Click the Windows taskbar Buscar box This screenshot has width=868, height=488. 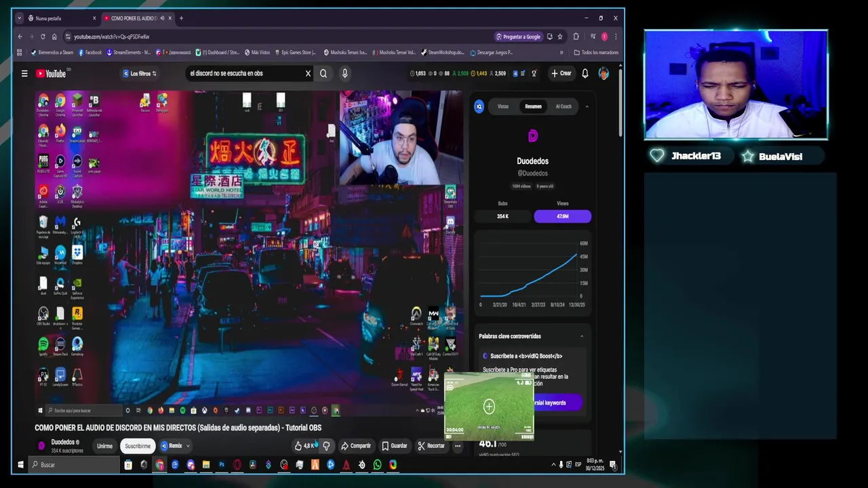pos(75,465)
